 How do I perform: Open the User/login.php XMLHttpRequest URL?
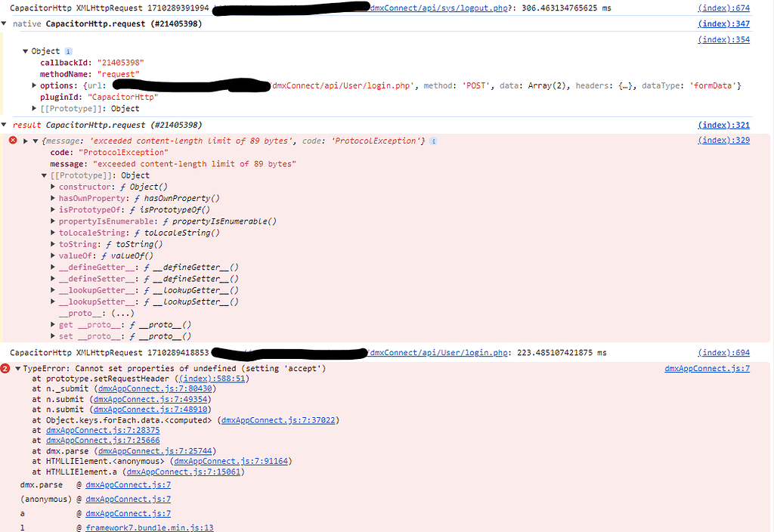438,353
